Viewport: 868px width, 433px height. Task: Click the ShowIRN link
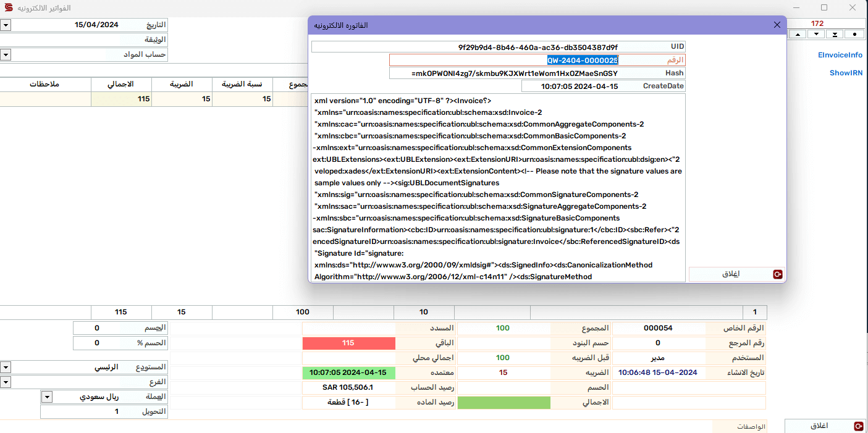(846, 73)
